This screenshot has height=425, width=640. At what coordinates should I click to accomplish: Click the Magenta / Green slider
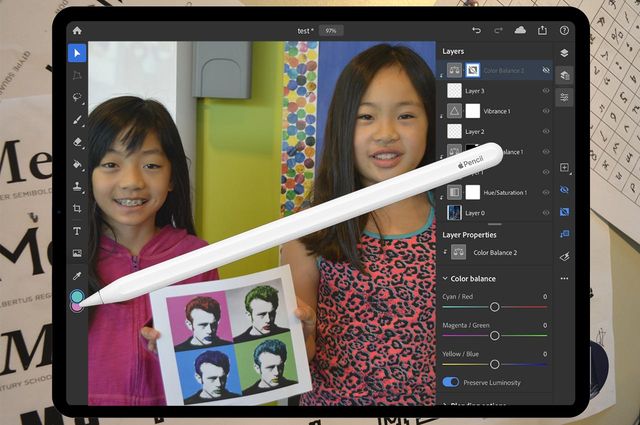[494, 336]
